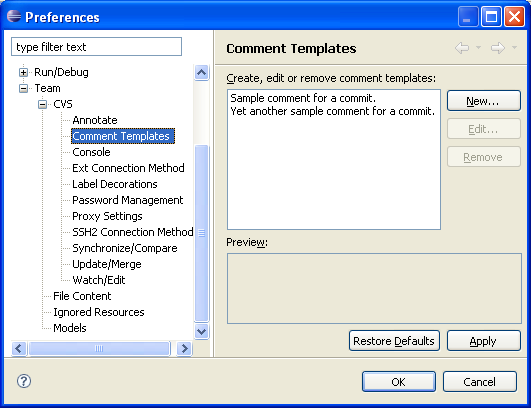
Task: Open Password Management preferences
Action: 127,200
